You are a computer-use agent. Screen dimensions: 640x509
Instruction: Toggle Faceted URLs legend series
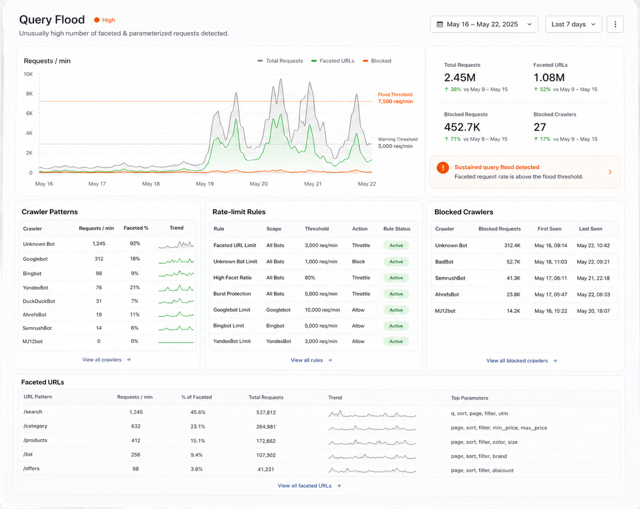[333, 61]
